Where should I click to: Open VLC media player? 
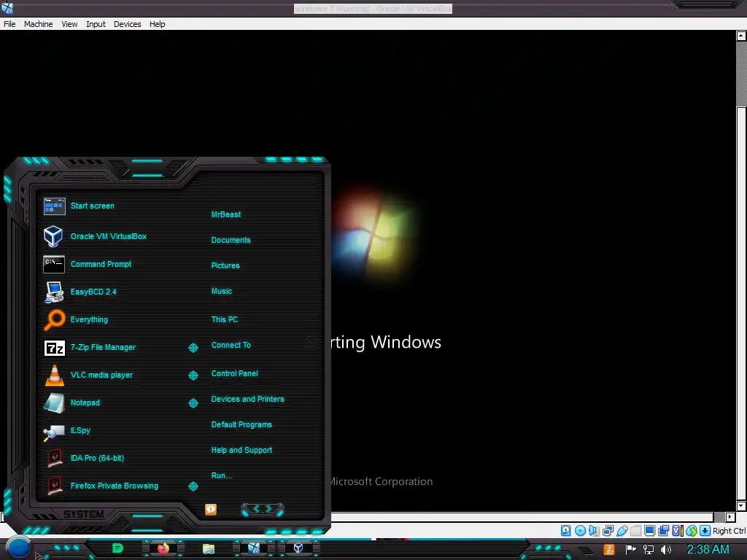[x=88, y=376]
